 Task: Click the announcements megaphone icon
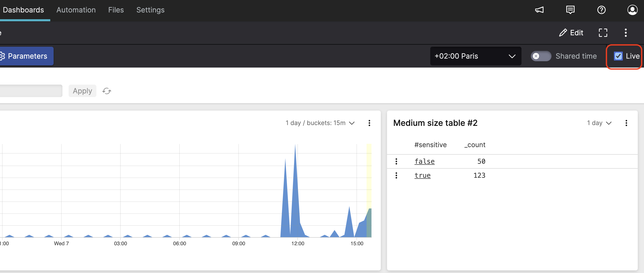(x=539, y=10)
